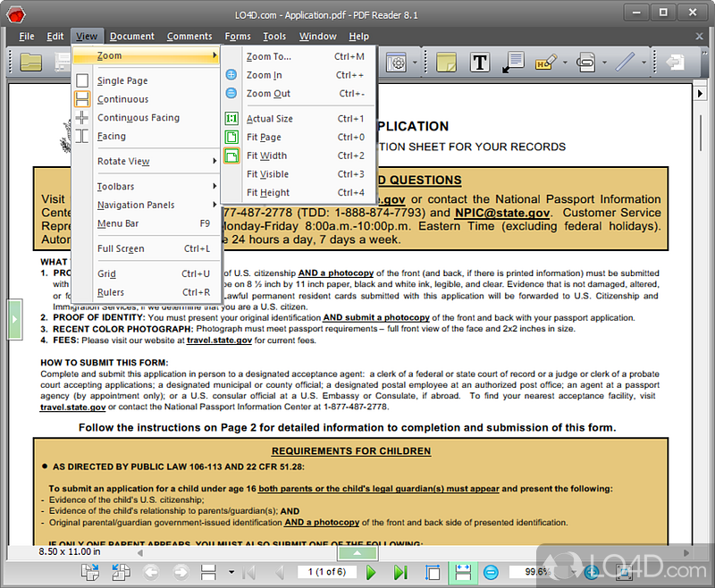The height and width of the screenshot is (588, 715).
Task: Click the next view forward arrow
Action: pos(181,572)
